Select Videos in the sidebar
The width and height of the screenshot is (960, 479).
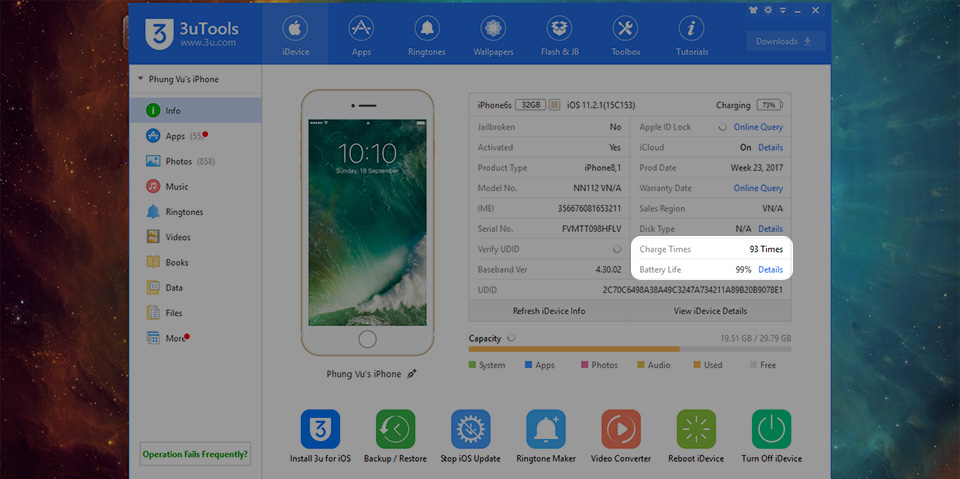tap(195, 237)
